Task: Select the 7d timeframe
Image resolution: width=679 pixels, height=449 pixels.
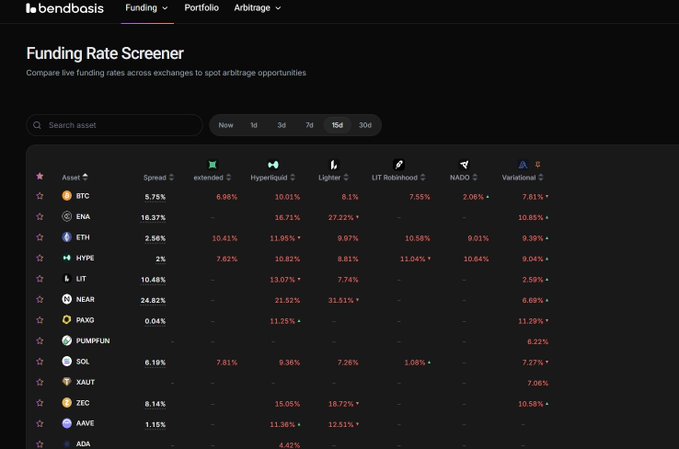Action: tap(309, 125)
